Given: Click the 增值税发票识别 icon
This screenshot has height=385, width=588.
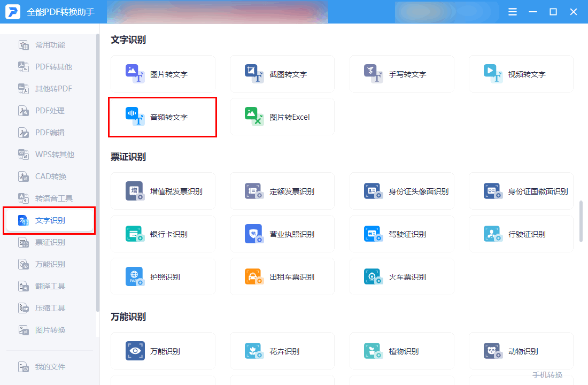Looking at the screenshot, I should click(x=135, y=191).
